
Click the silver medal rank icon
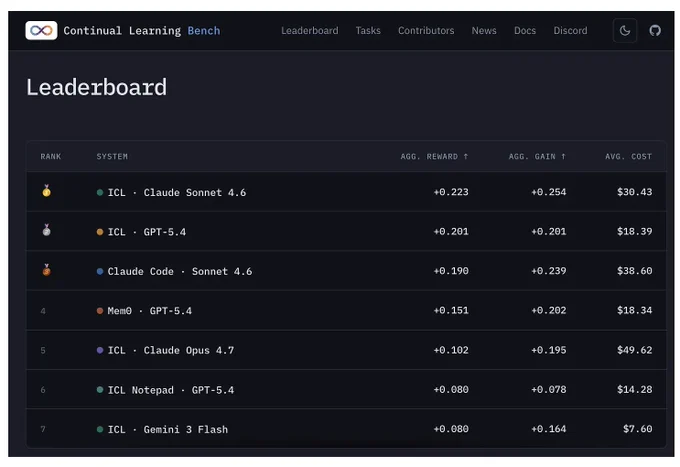46,230
